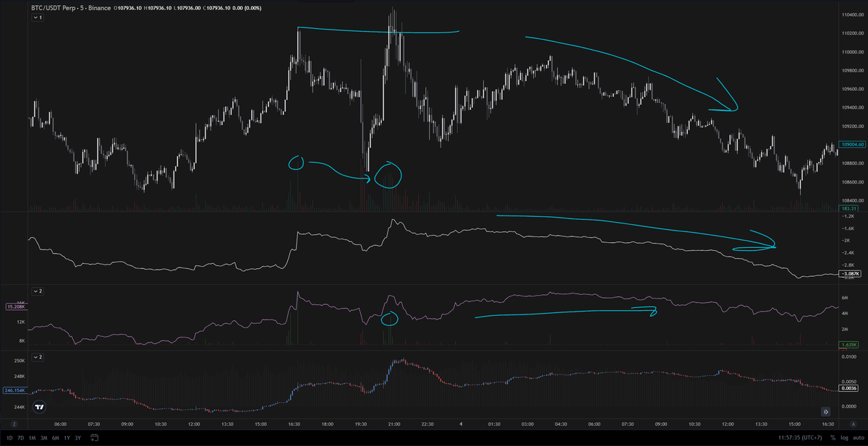The width and height of the screenshot is (868, 446).
Task: Click the TradingView logo icon
Action: (40, 406)
